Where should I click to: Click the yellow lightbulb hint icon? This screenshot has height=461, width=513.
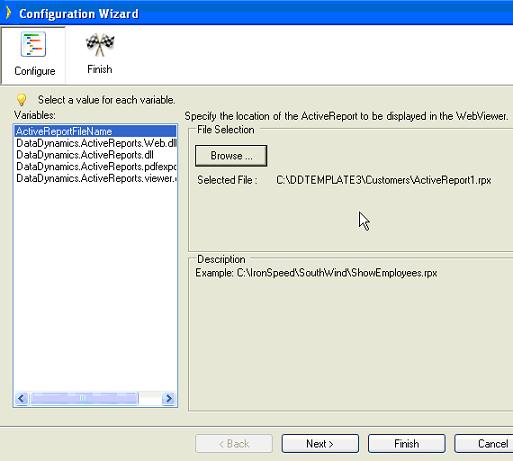click(21, 100)
